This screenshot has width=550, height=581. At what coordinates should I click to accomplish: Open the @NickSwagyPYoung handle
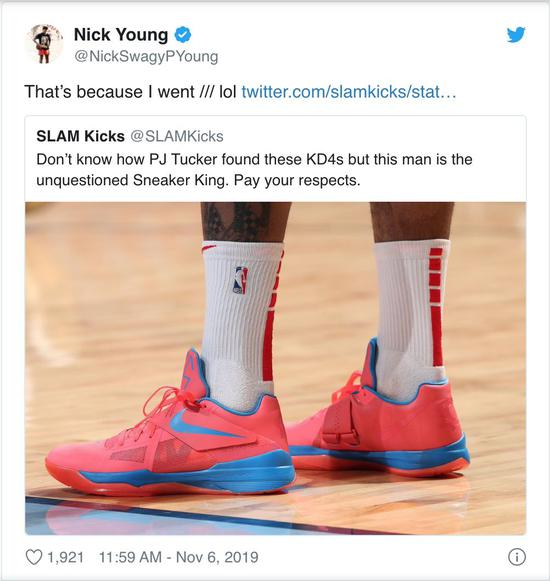pos(146,57)
